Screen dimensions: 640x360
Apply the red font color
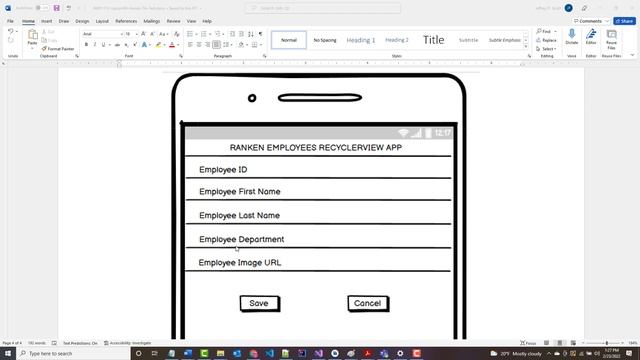click(x=172, y=44)
